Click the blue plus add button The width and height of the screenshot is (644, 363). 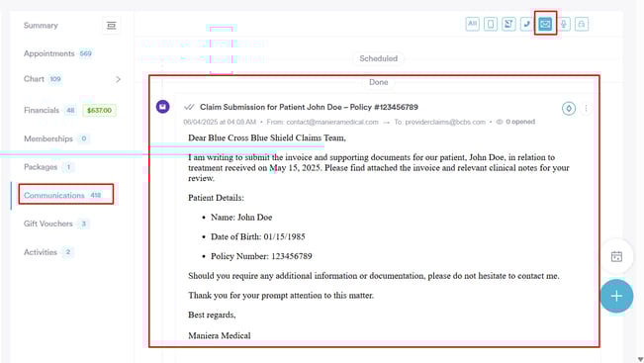616,296
